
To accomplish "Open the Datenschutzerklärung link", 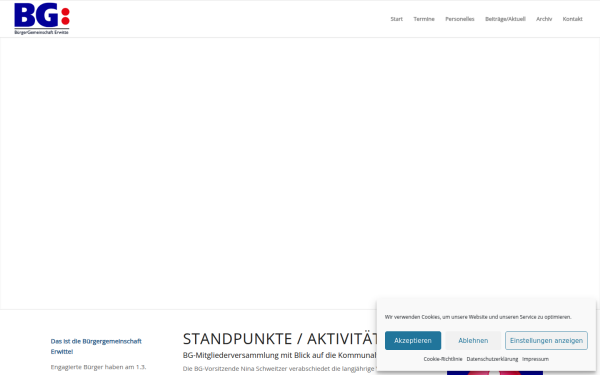I will coord(492,359).
